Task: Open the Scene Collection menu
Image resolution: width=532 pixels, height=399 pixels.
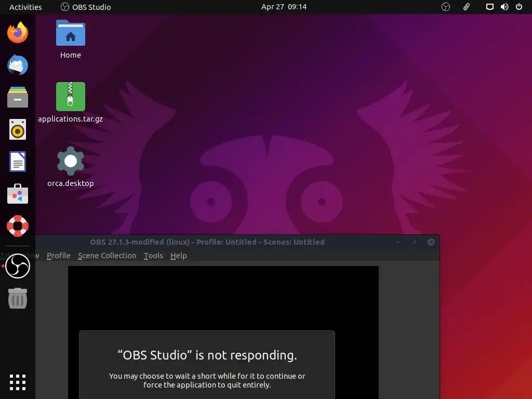Action: (x=107, y=256)
